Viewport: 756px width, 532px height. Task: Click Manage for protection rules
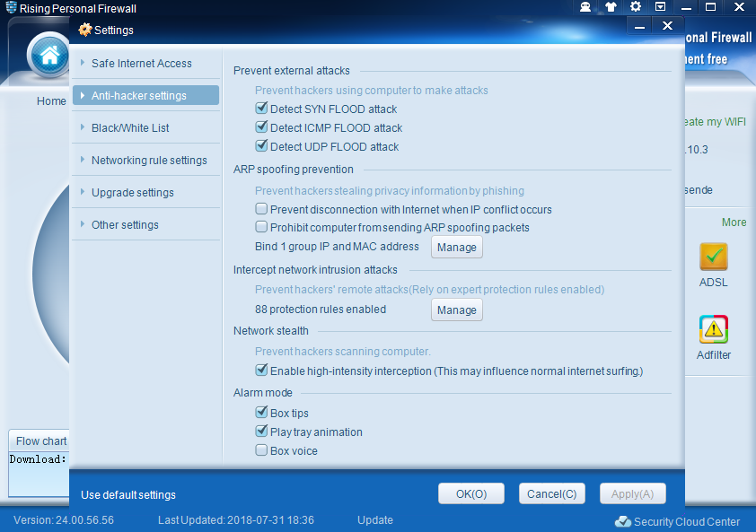click(457, 310)
